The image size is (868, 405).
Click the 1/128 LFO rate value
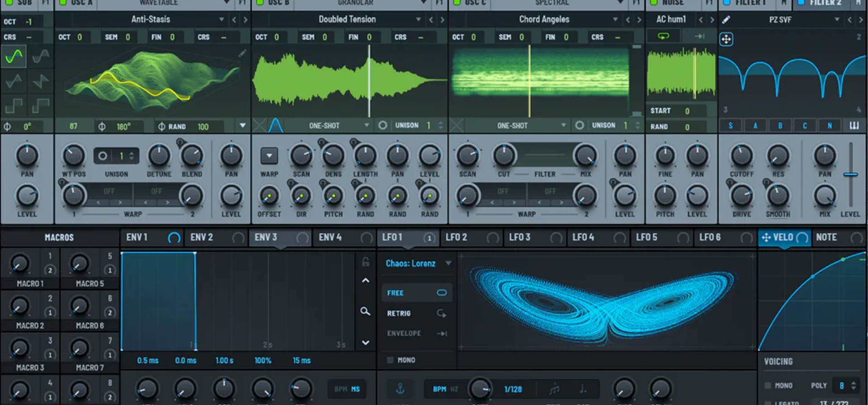click(513, 389)
